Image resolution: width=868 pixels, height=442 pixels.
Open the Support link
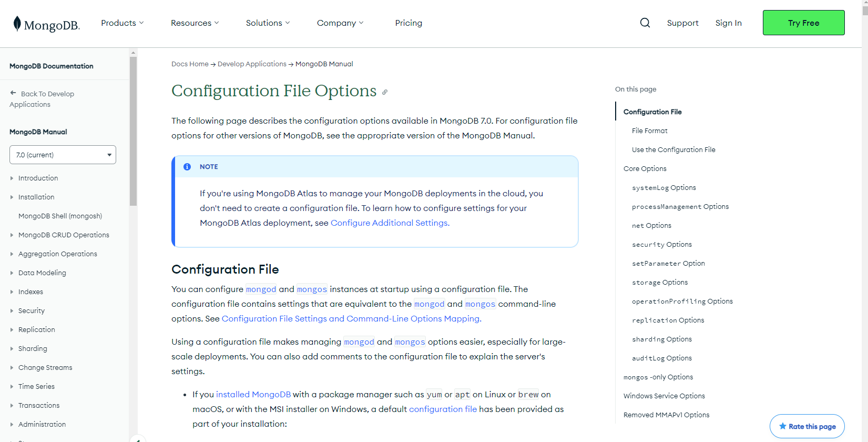coord(682,23)
